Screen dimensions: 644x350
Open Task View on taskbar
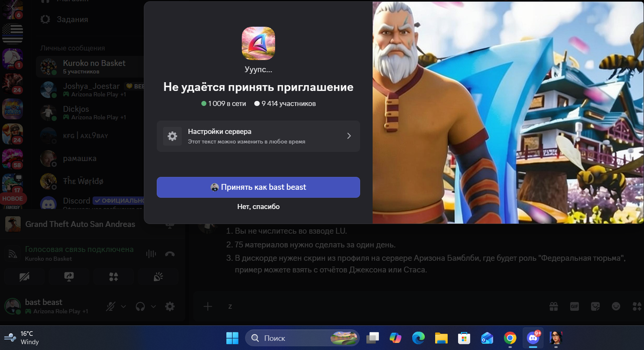point(372,338)
